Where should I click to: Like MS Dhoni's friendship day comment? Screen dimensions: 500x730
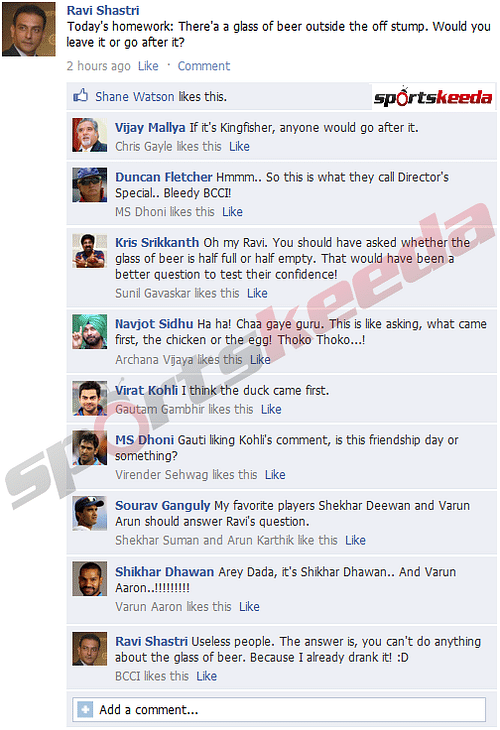tap(275, 475)
